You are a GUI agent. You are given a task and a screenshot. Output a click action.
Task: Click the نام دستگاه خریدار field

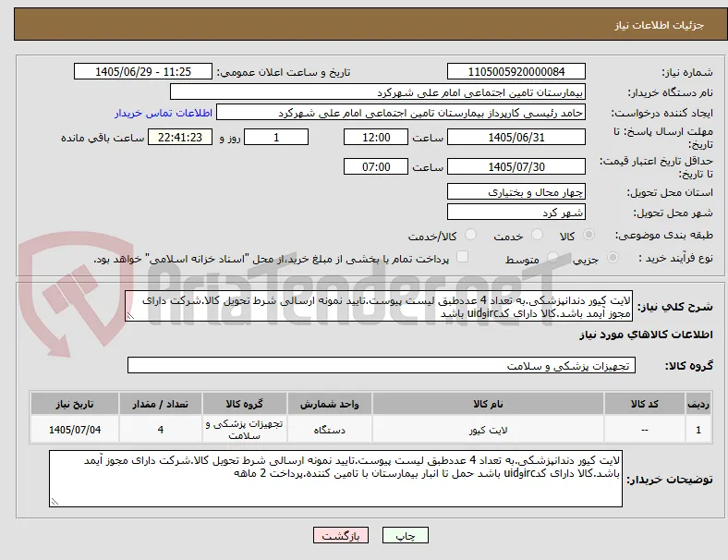pos(378,91)
